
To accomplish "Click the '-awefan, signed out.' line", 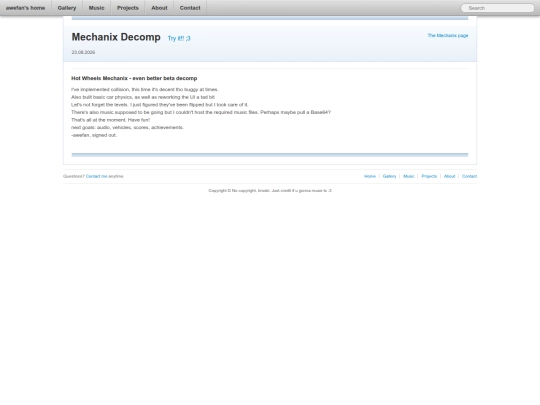I will coord(94,135).
